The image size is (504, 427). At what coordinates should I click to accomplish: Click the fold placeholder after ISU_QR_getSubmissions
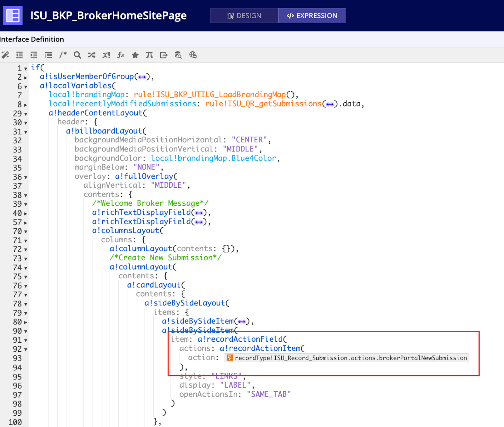[x=330, y=104]
